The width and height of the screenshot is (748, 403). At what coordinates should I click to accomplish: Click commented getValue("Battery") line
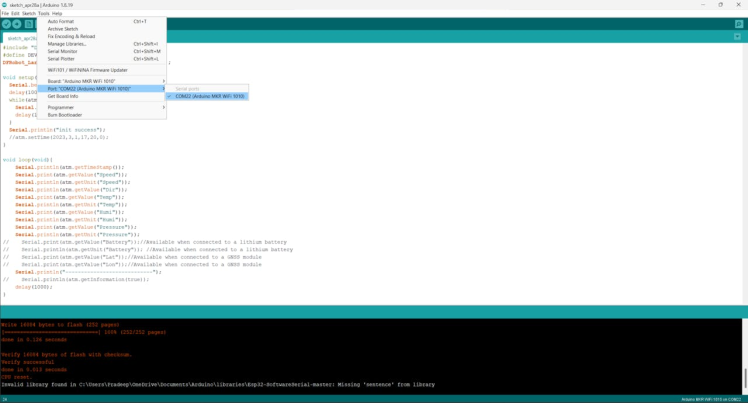pos(145,242)
